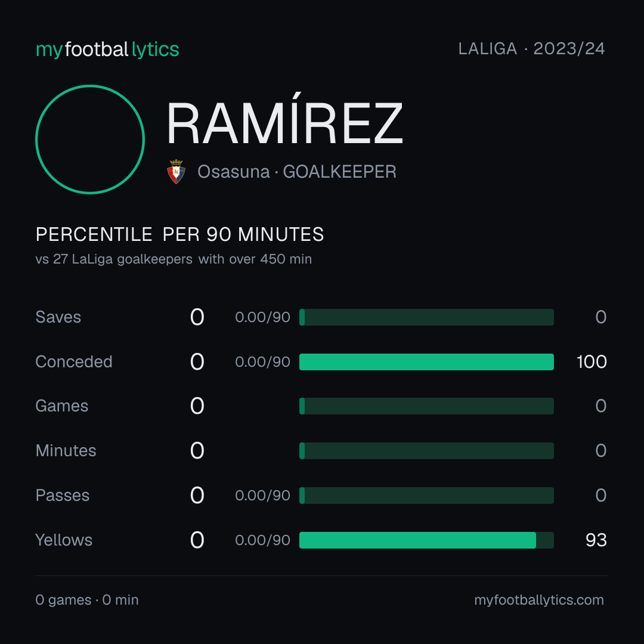The image size is (644, 644).
Task: Select the RAMÍREZ player name heading
Action: [x=284, y=123]
